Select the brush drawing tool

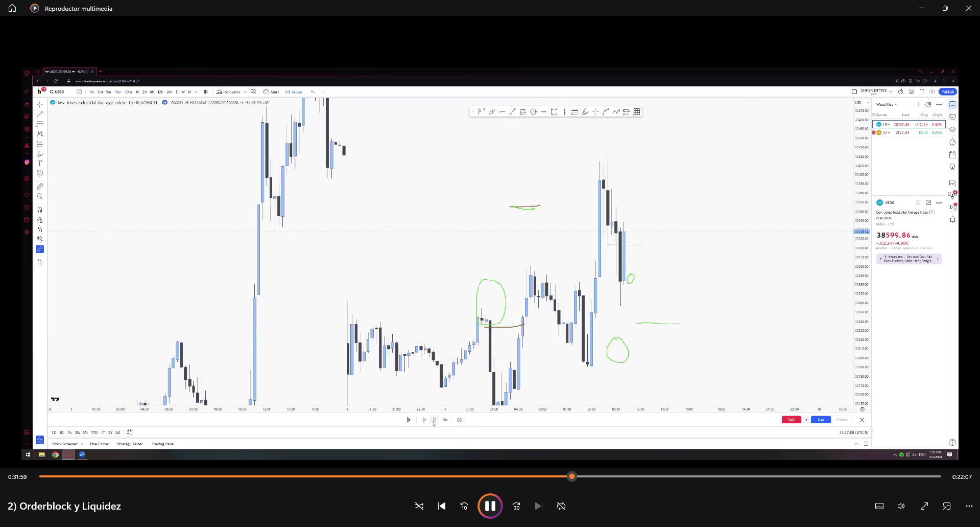40,154
